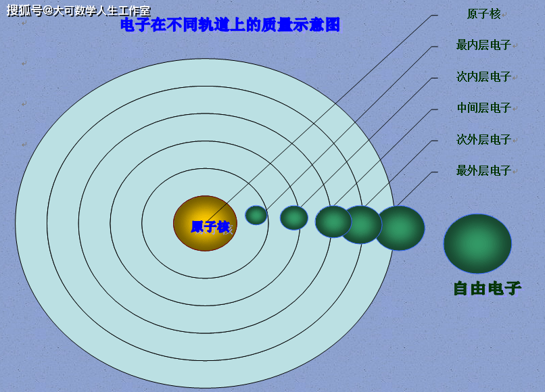Click the 最外层电子 label
The height and width of the screenshot is (392, 545).
click(x=483, y=171)
